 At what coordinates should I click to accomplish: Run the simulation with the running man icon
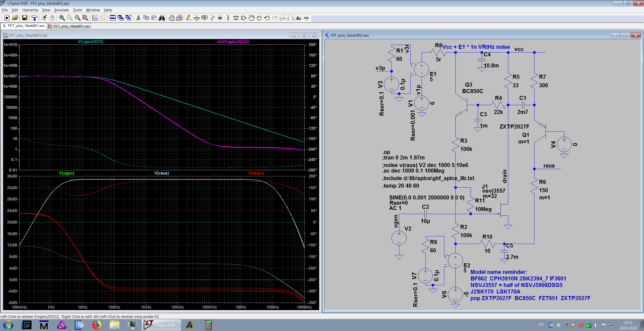coord(44,18)
